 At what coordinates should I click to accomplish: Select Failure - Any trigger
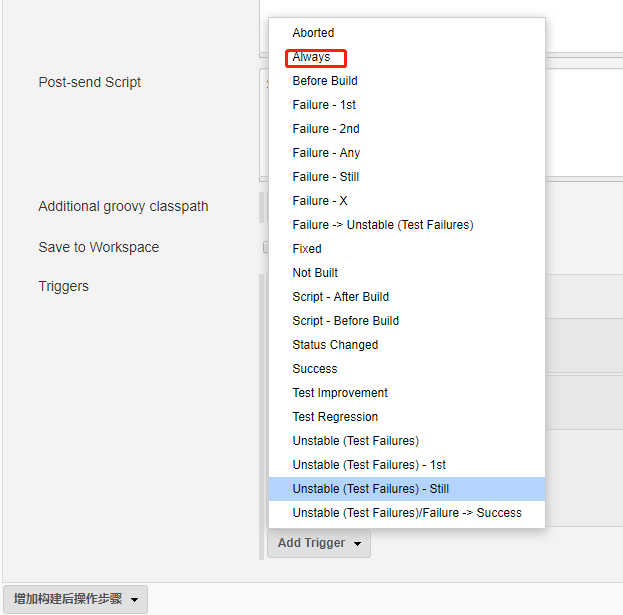click(326, 153)
